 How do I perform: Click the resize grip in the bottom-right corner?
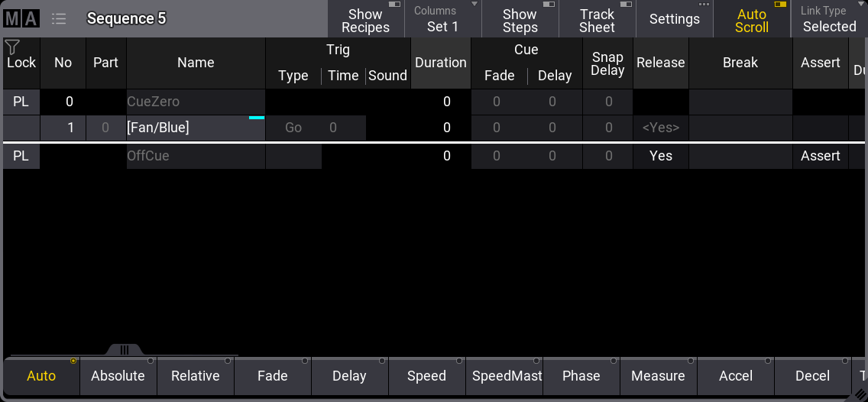tap(859, 394)
